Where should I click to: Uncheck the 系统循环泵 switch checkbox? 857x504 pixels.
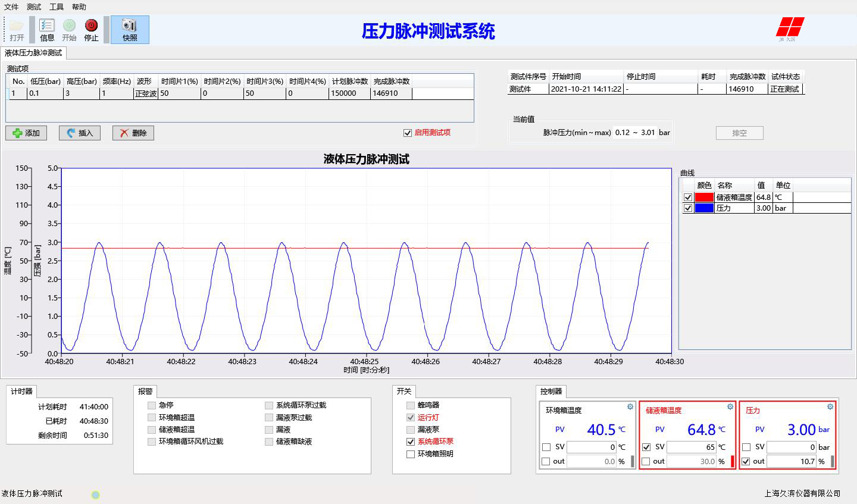tap(410, 442)
